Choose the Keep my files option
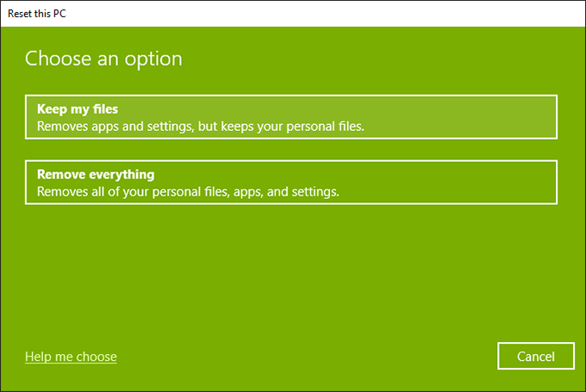 (291, 117)
